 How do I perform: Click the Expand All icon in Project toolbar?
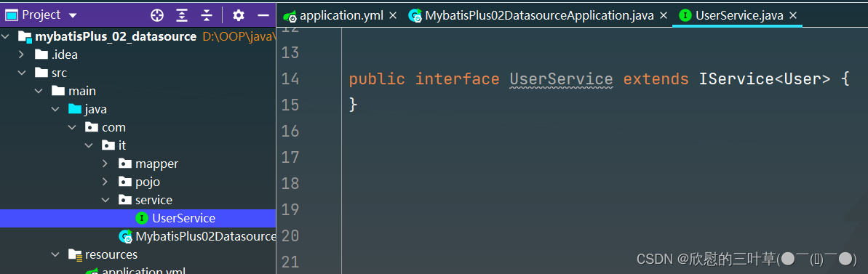182,15
